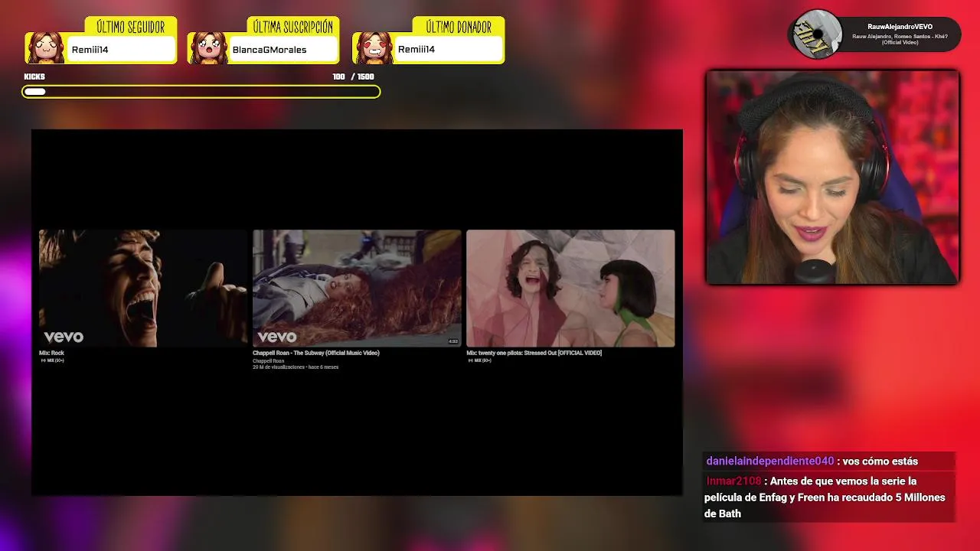
Task: Click the '100 / 1500' kicks counter
Action: click(x=354, y=77)
